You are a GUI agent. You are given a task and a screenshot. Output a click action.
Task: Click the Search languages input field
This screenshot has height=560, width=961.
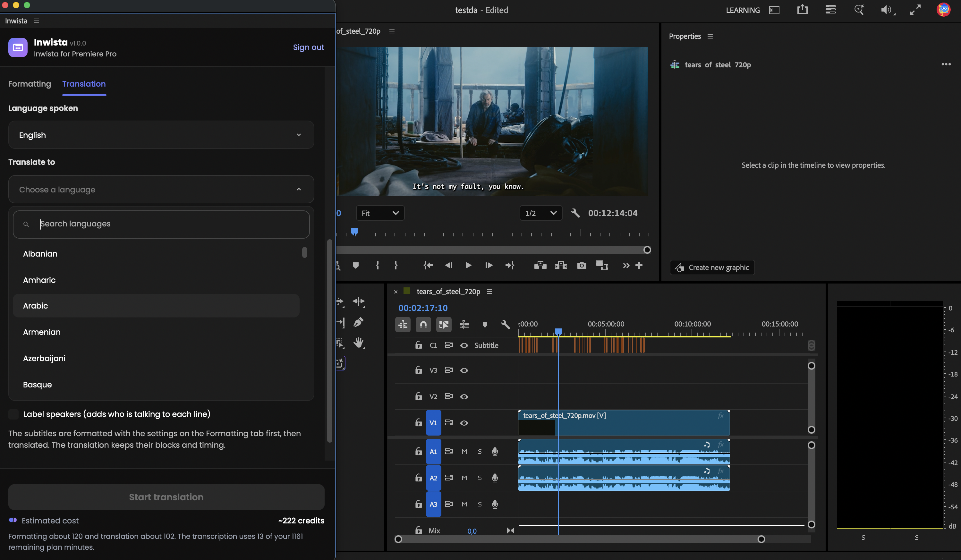(161, 224)
